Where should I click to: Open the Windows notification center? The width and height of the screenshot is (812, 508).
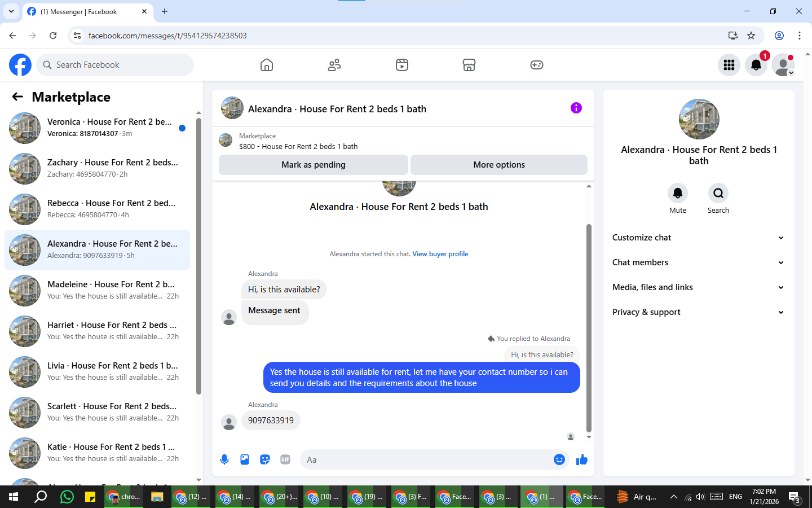tap(795, 497)
